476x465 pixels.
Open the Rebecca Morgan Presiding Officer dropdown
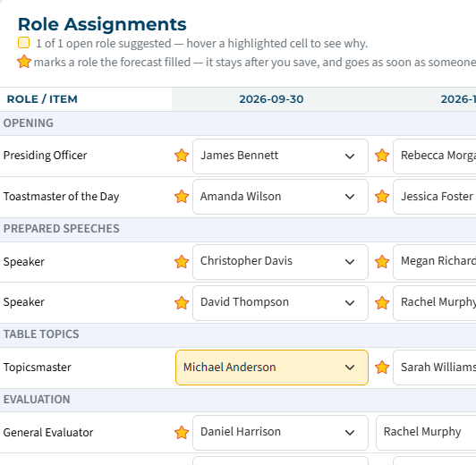435,156
